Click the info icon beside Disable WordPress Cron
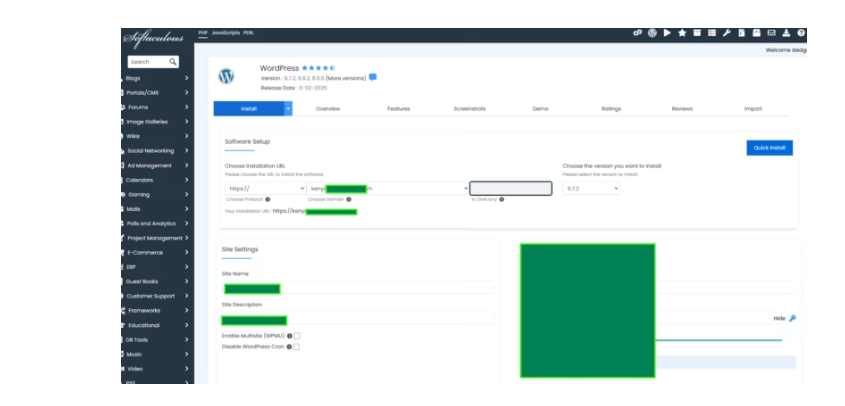The height and width of the screenshot is (406, 845). (289, 347)
